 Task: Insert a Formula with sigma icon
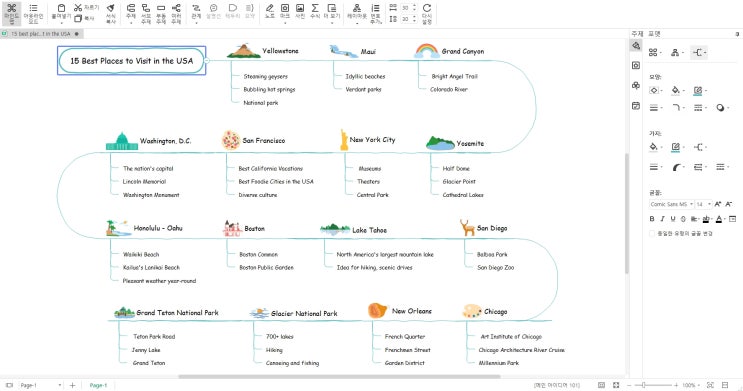pos(315,11)
